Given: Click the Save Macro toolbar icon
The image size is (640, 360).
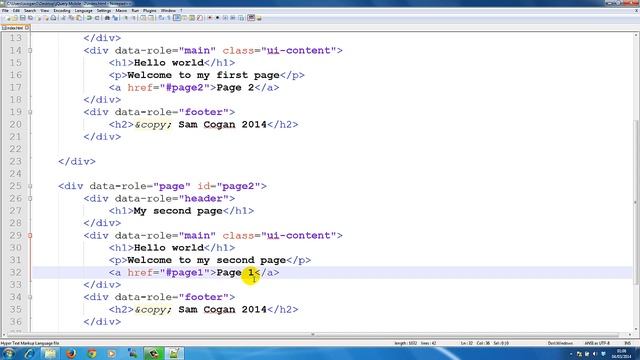Looking at the screenshot, I should tap(241, 18).
